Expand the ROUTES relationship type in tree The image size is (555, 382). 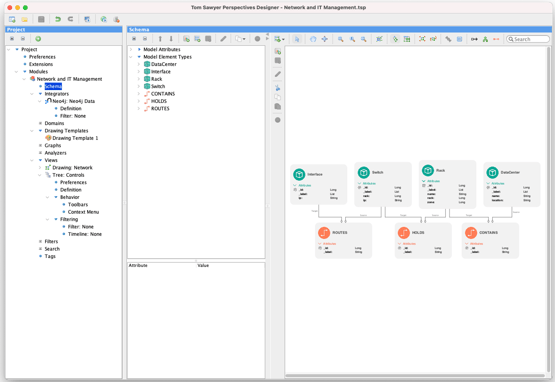139,108
